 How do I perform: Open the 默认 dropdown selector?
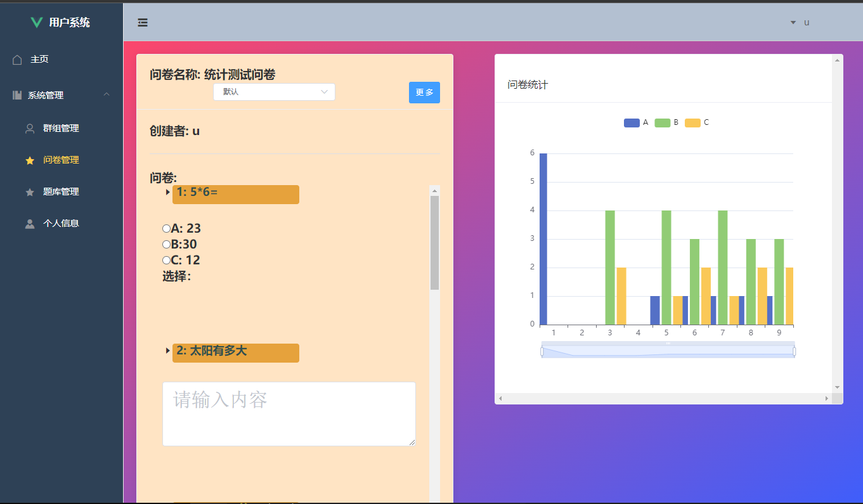274,92
